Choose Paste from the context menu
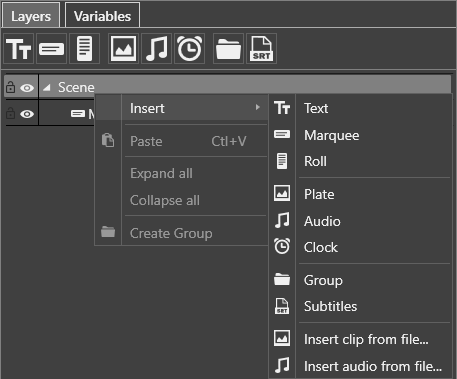The width and height of the screenshot is (457, 379). [x=181, y=141]
